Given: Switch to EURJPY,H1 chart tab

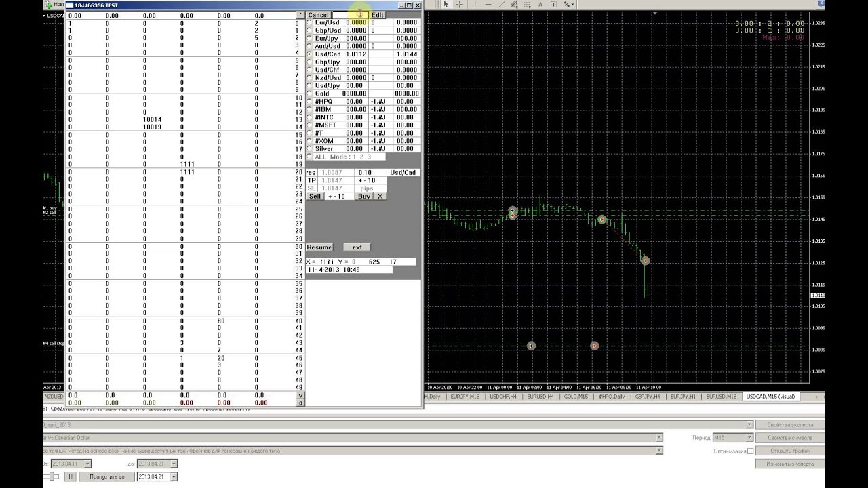Looking at the screenshot, I should pos(683,396).
